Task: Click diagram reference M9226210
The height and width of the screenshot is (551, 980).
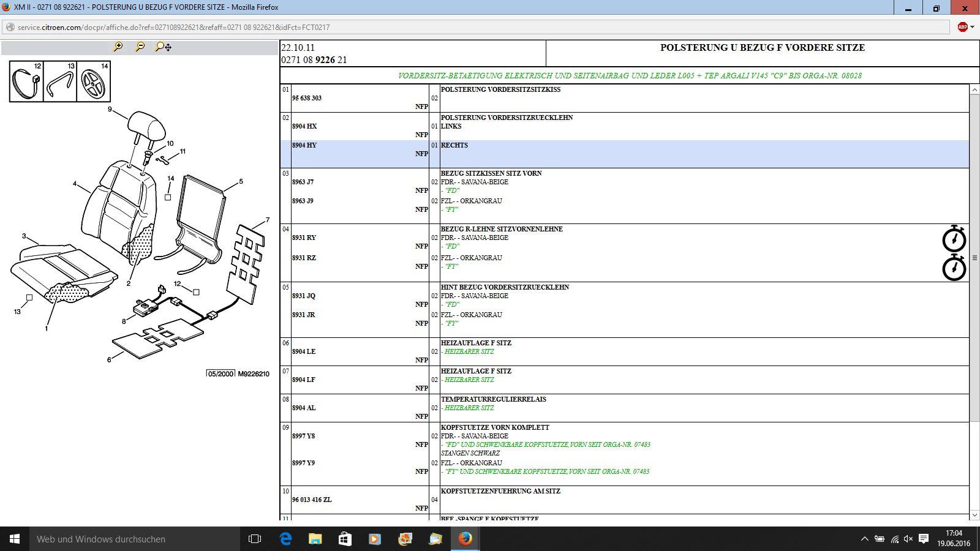Action: point(254,374)
